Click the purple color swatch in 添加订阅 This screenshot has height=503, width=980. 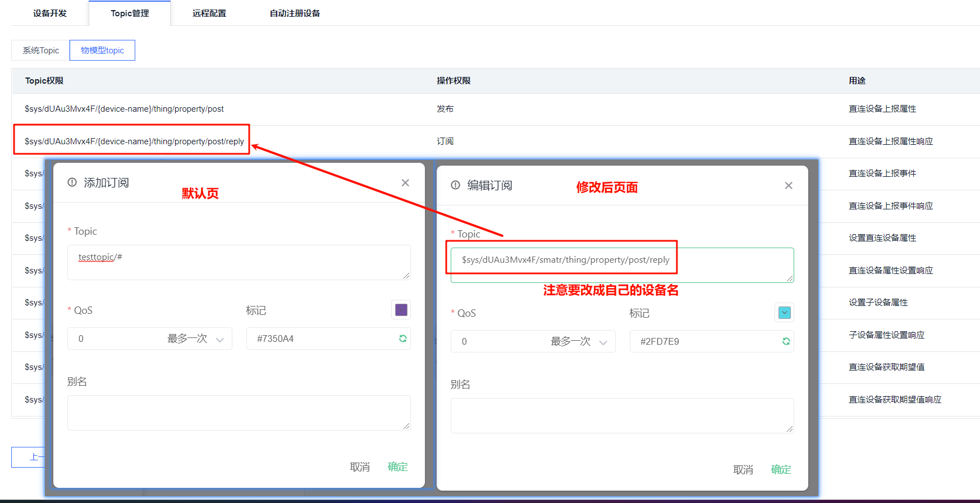401,310
